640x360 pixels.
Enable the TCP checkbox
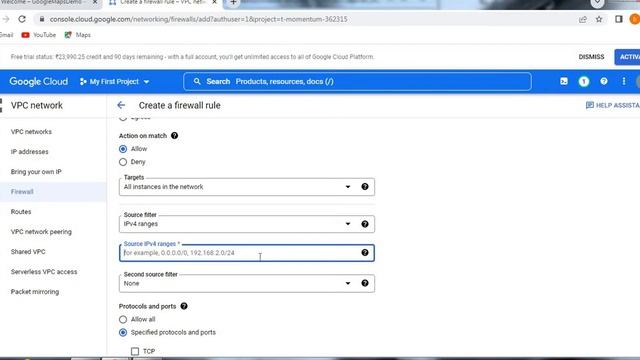click(x=135, y=351)
